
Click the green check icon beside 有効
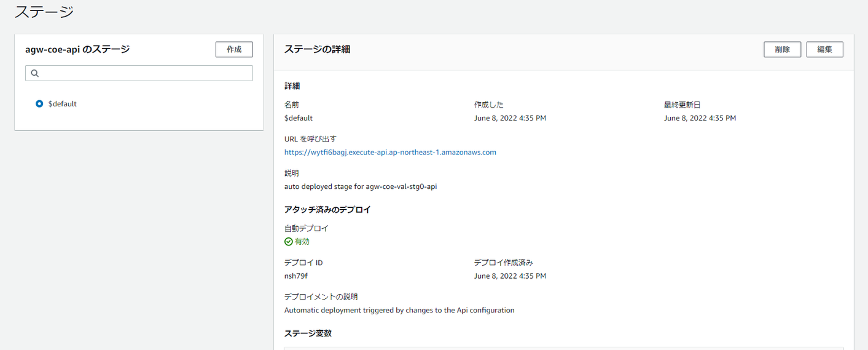289,242
